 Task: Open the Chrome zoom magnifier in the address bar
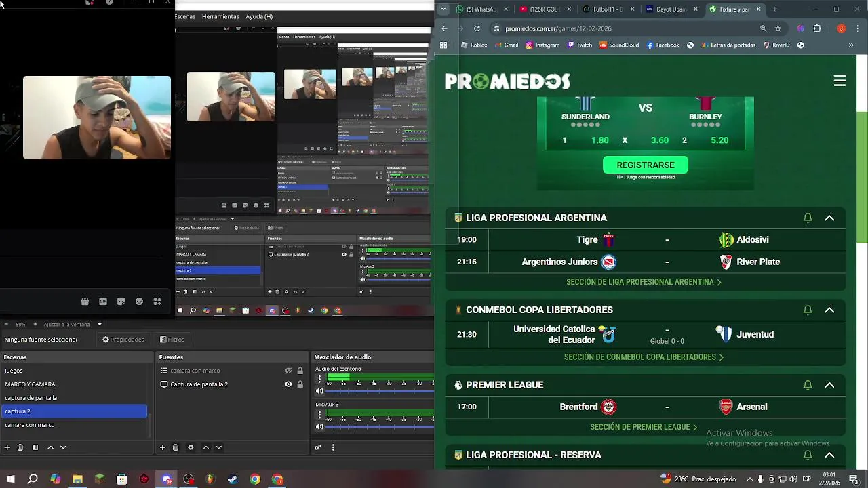(763, 28)
